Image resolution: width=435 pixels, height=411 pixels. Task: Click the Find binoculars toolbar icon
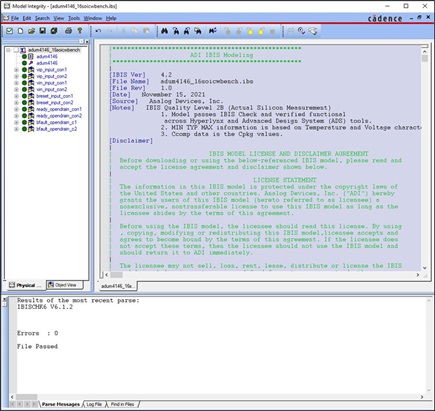[164, 31]
